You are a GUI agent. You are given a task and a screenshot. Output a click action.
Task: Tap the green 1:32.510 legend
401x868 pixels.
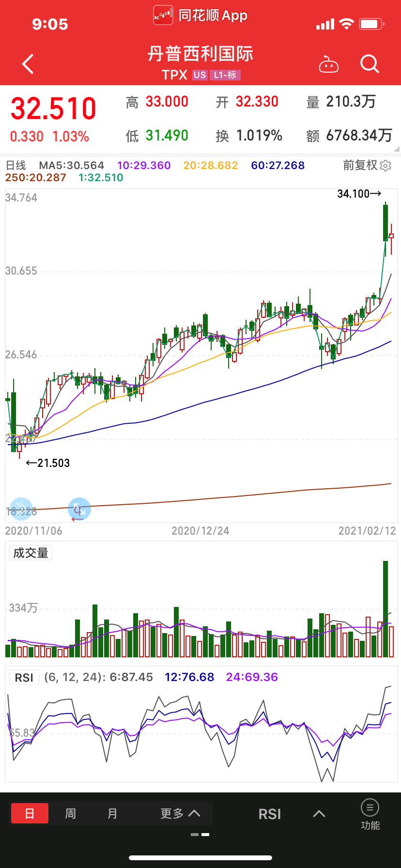(x=101, y=178)
